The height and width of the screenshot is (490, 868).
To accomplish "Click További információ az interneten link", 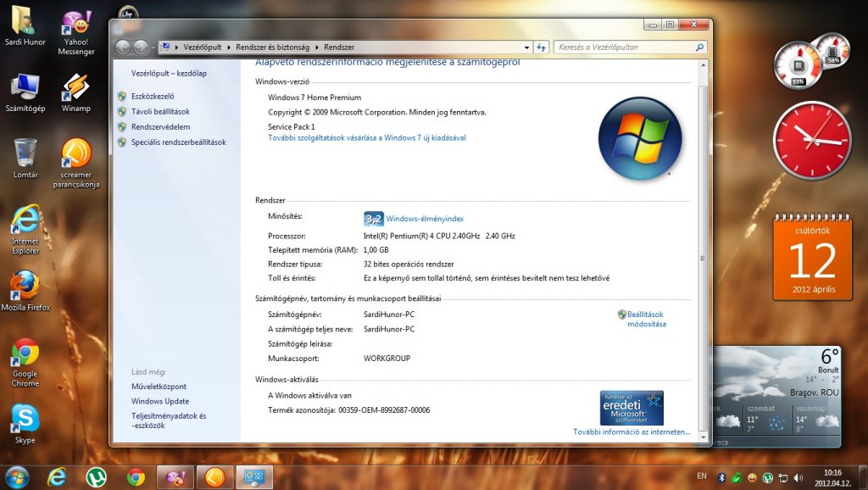I will pyautogui.click(x=632, y=432).
